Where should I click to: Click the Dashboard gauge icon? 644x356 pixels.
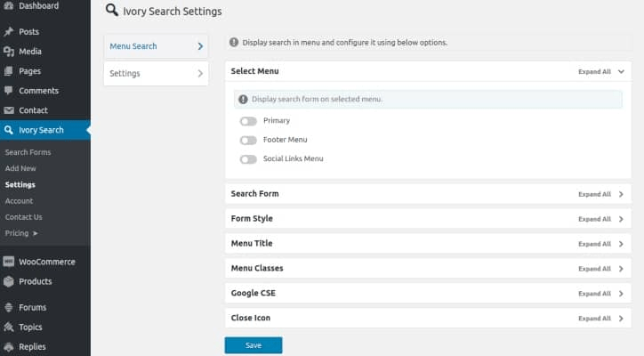pos(8,5)
